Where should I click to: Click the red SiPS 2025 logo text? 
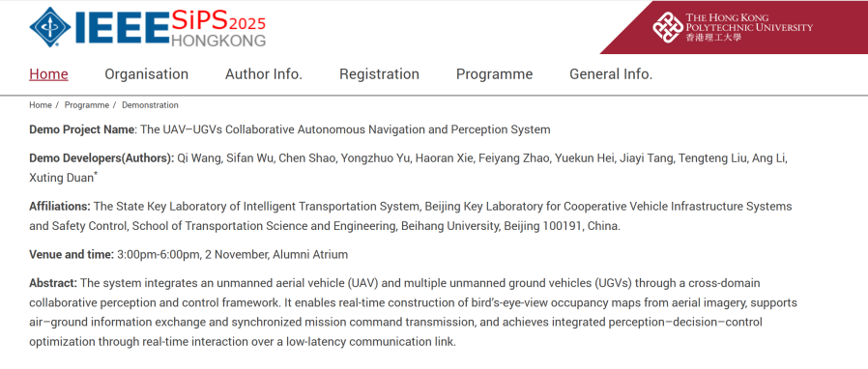[218, 21]
